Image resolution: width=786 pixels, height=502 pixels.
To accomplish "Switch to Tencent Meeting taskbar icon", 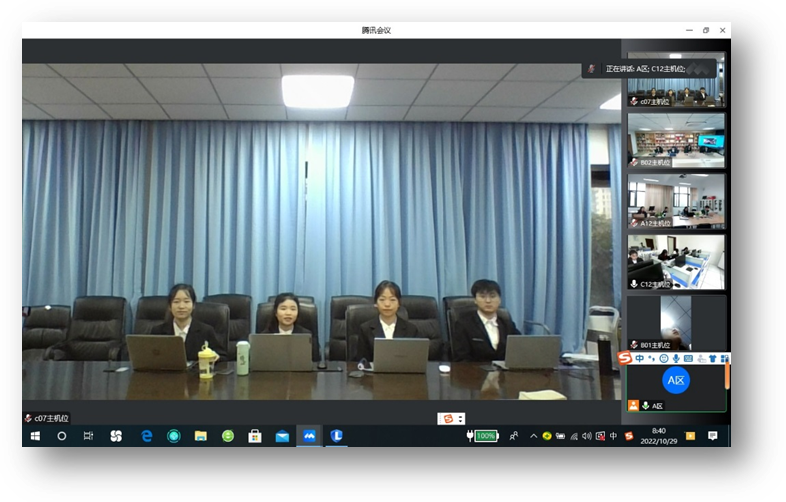I will point(309,436).
